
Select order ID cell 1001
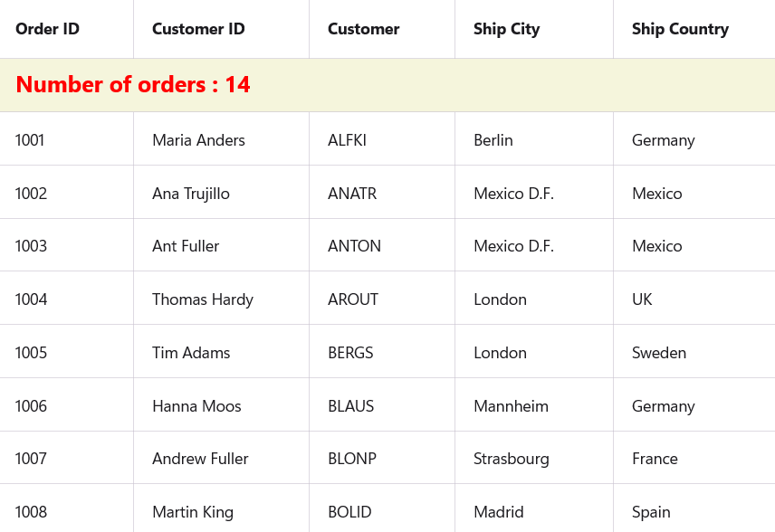pyautogui.click(x=30, y=140)
